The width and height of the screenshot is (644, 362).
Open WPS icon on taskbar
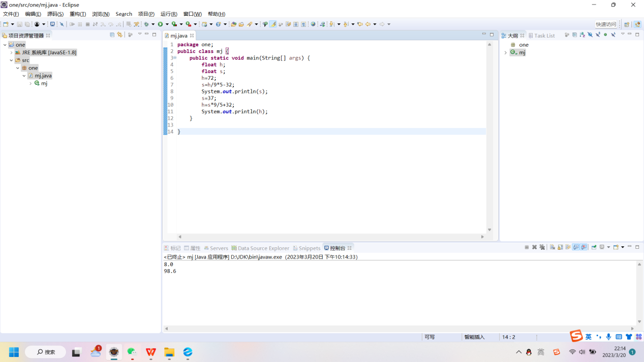click(151, 352)
